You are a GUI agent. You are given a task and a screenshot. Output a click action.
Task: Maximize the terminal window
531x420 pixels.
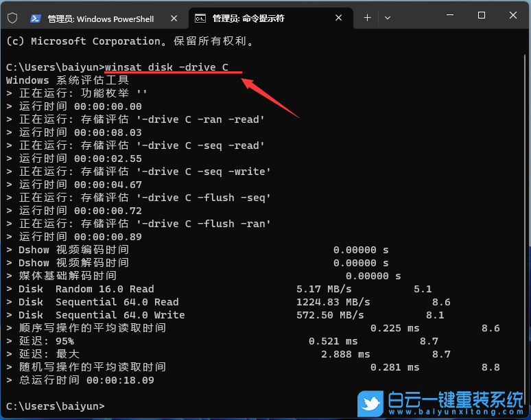pyautogui.click(x=482, y=15)
